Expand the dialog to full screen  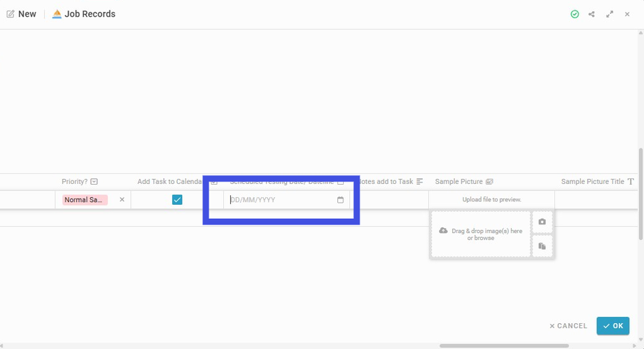(610, 15)
